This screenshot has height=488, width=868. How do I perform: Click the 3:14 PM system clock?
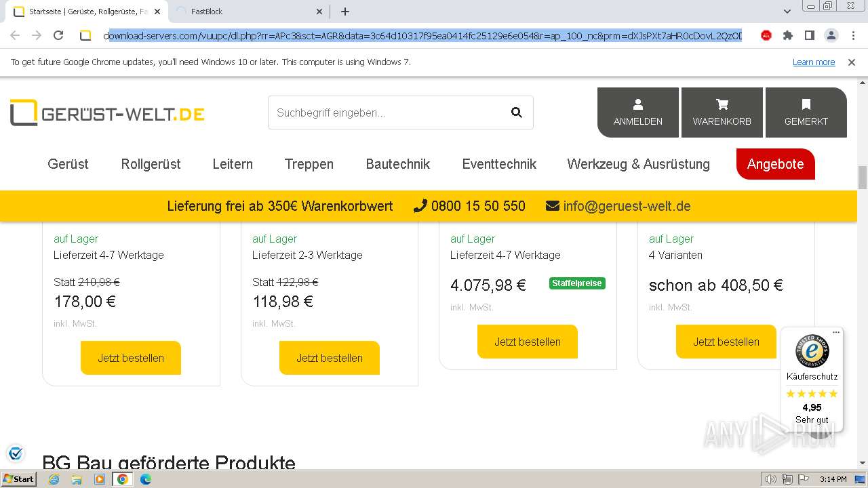coord(833,479)
